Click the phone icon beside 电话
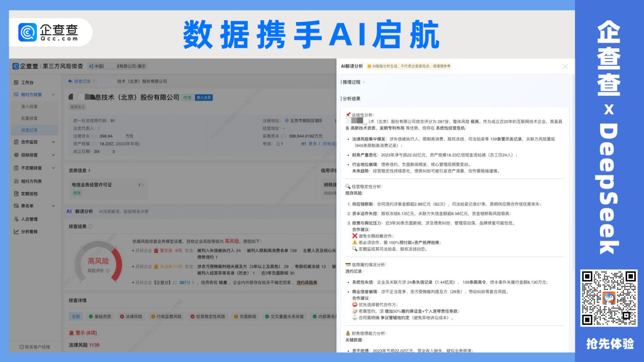Image resolution: width=644 pixels, height=362 pixels. coord(278,144)
